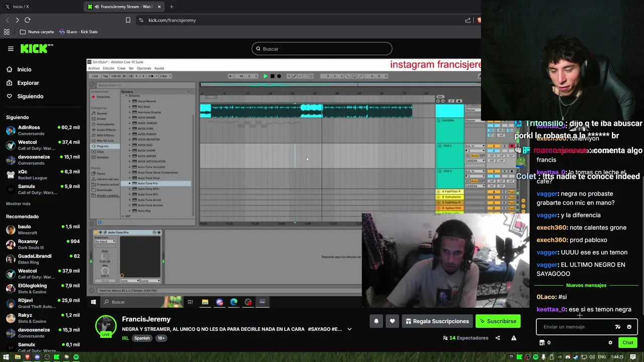Reload the browser page
The width and height of the screenshot is (644, 362).
click(27, 20)
